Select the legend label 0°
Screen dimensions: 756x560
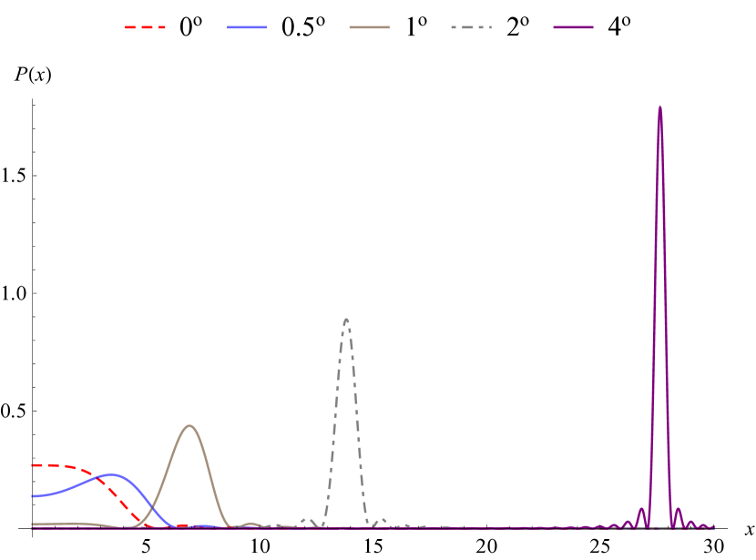click(x=190, y=27)
